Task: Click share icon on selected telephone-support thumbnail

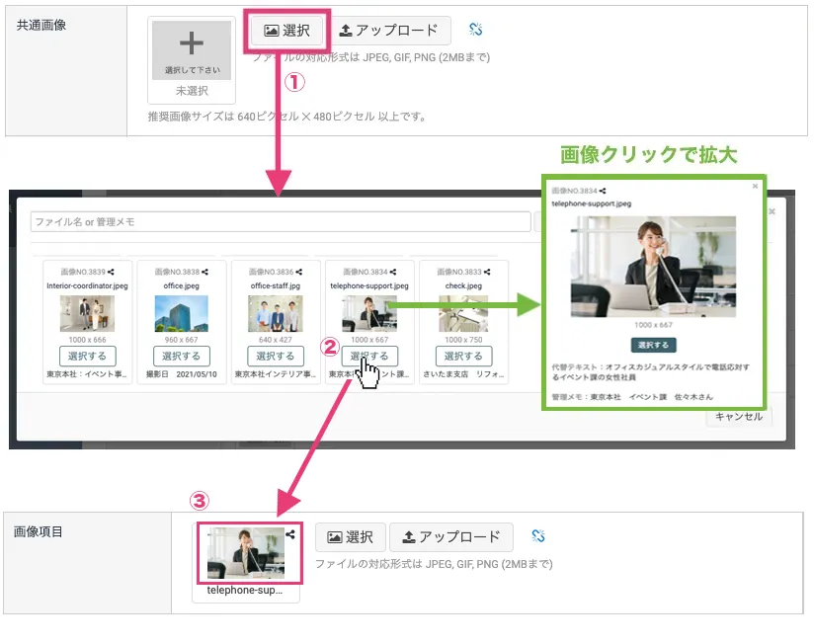Action: click(290, 534)
